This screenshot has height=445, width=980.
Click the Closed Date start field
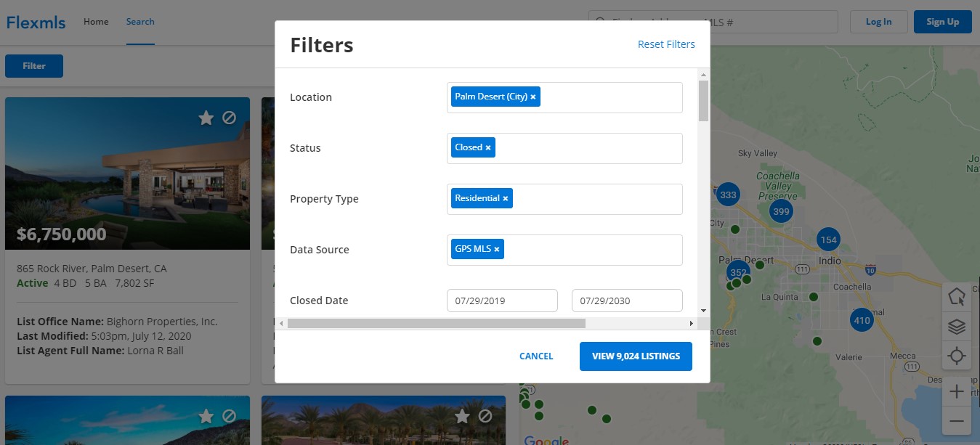502,301
